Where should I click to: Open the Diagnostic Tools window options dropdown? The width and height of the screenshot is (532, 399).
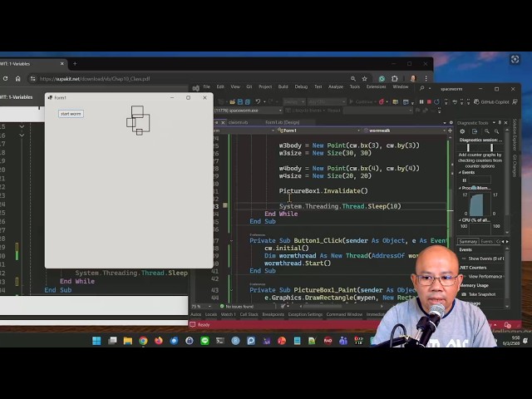pos(494,122)
